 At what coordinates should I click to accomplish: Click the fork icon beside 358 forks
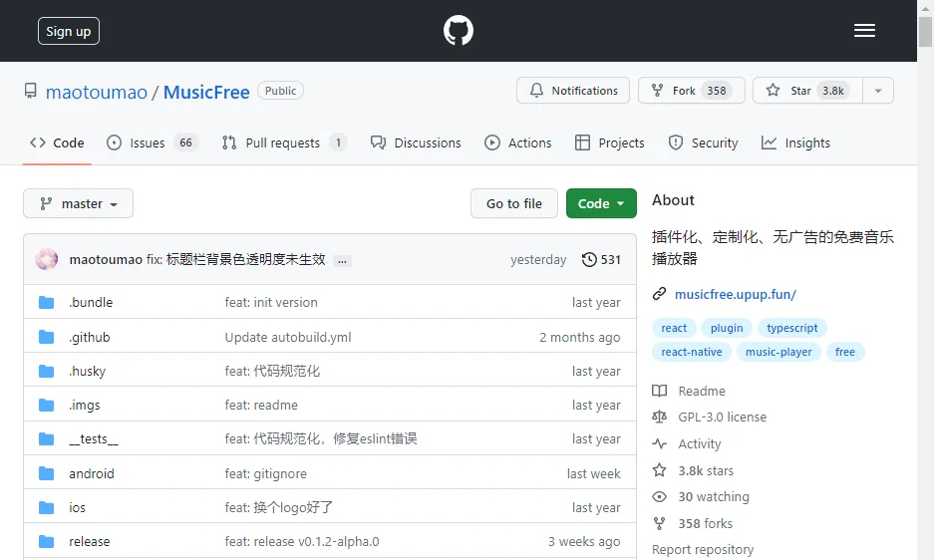pos(660,524)
